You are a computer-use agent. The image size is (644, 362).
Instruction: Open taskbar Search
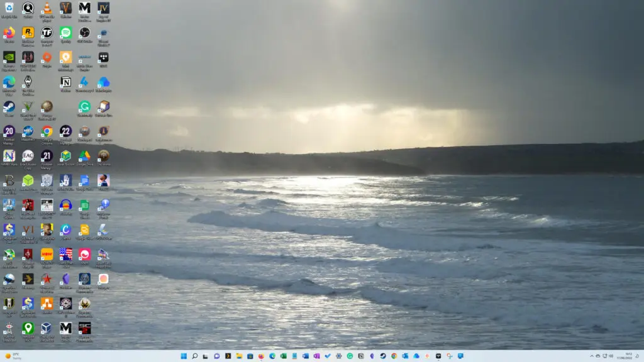195,356
